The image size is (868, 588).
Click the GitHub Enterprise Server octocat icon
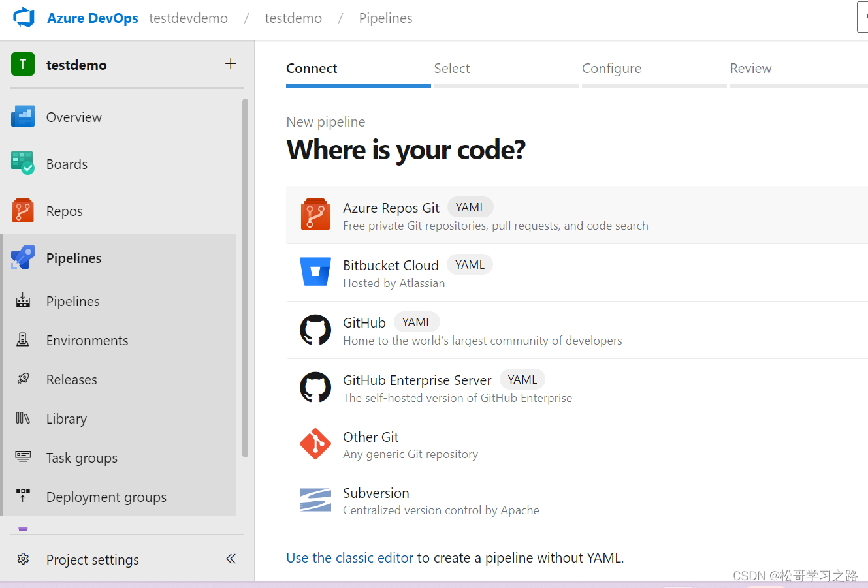coord(315,388)
